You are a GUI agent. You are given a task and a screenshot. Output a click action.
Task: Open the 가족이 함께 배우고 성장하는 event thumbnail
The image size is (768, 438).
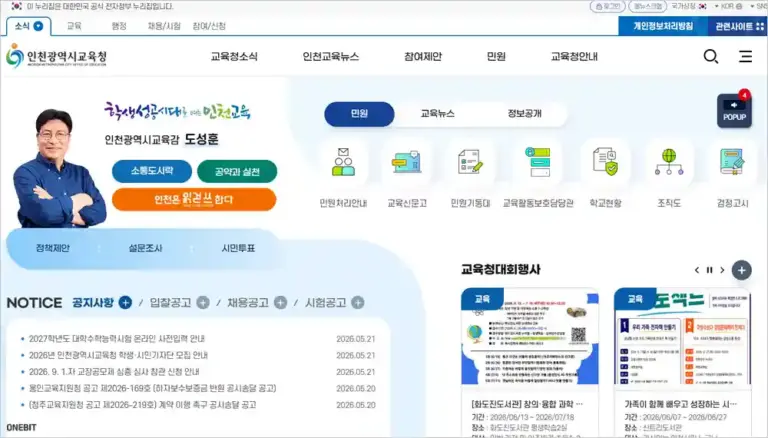682,336
